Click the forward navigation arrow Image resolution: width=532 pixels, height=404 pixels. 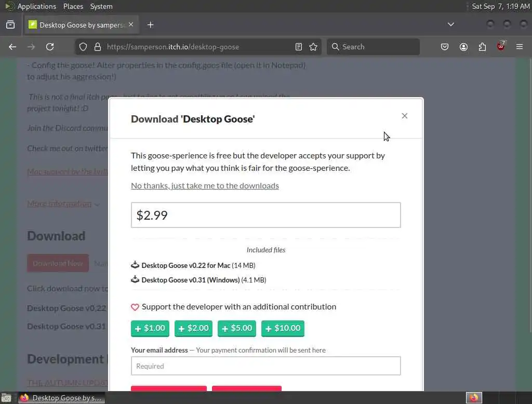[x=31, y=47]
